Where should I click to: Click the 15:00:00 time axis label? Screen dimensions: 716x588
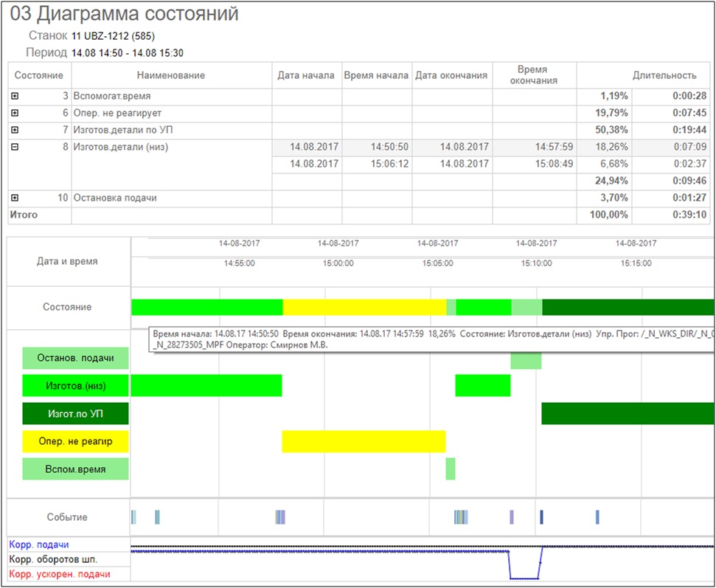coord(338,263)
